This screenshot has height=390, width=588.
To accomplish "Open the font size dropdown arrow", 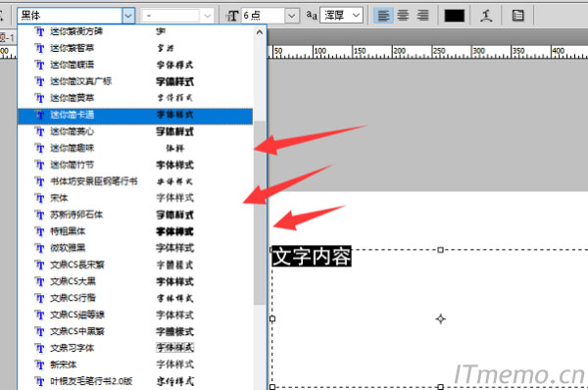I will point(292,16).
